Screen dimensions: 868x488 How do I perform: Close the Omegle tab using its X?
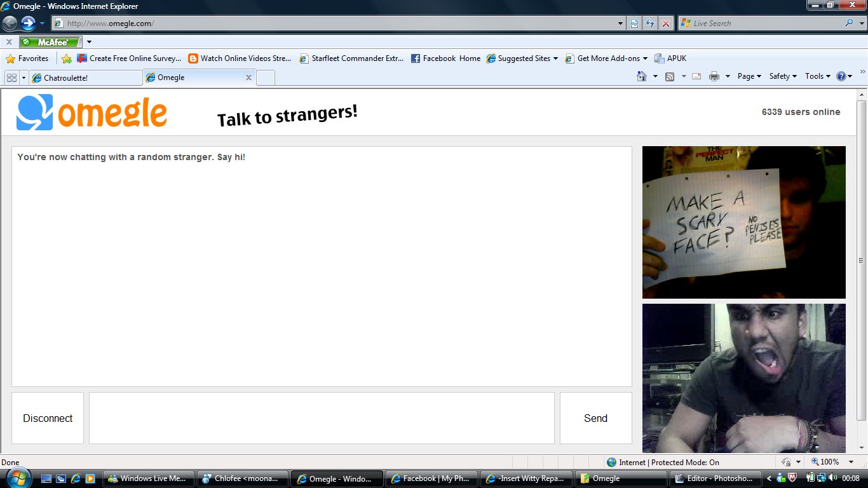(249, 78)
